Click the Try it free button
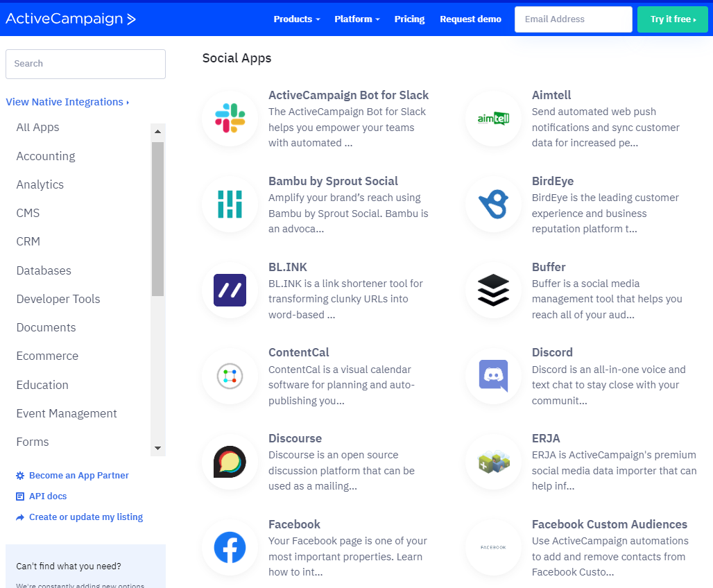The width and height of the screenshot is (713, 588). tap(672, 19)
